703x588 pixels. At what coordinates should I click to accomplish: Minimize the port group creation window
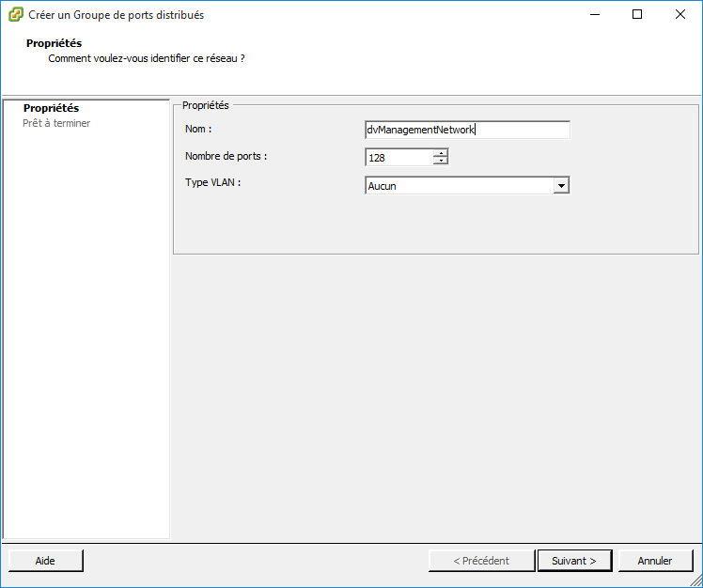pos(594,15)
